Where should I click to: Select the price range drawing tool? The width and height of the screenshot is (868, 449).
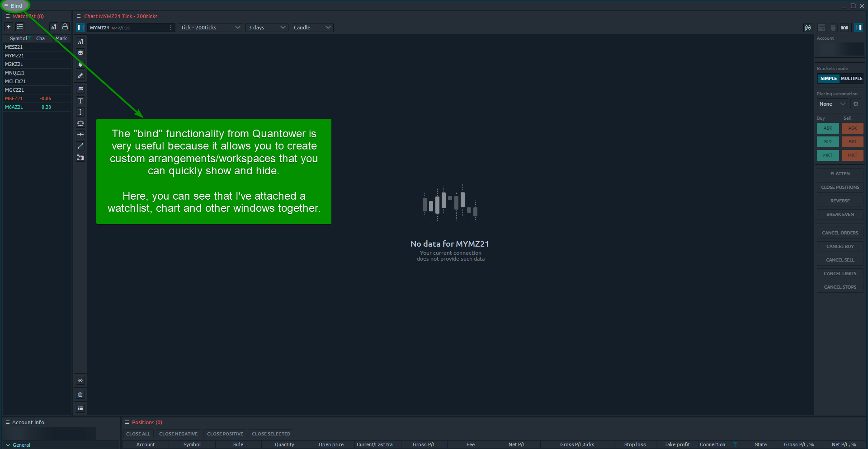coord(80,123)
